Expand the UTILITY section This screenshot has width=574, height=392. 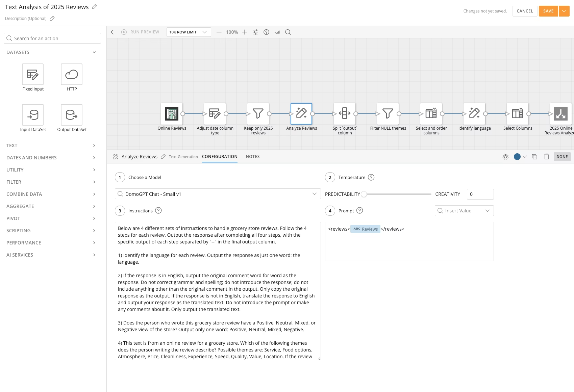tap(94, 170)
